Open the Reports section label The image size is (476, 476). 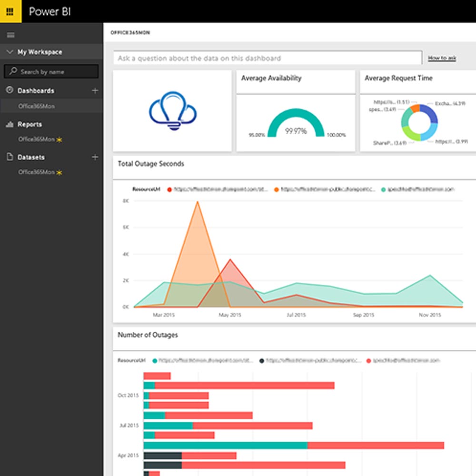pyautogui.click(x=30, y=124)
